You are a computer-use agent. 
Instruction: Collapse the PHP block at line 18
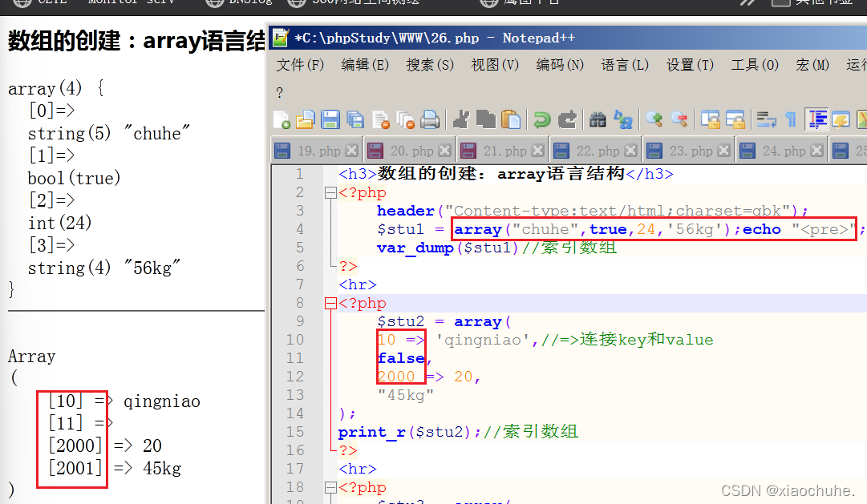[x=330, y=487]
